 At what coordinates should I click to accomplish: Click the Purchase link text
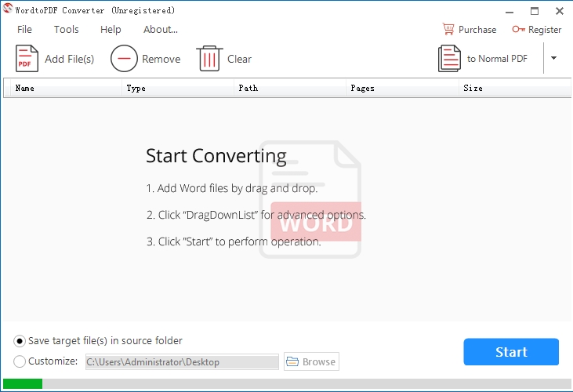[x=477, y=30]
